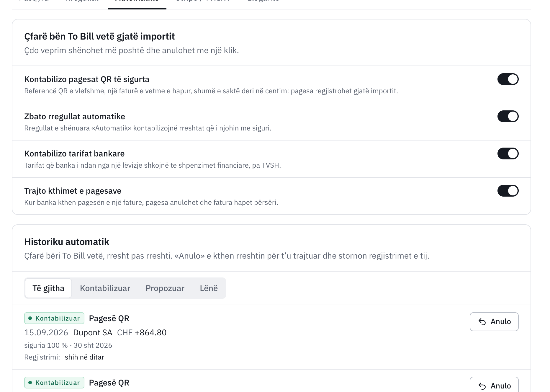
Task: Click the second entry's Kontabilizuar status badge
Action: (x=54, y=383)
